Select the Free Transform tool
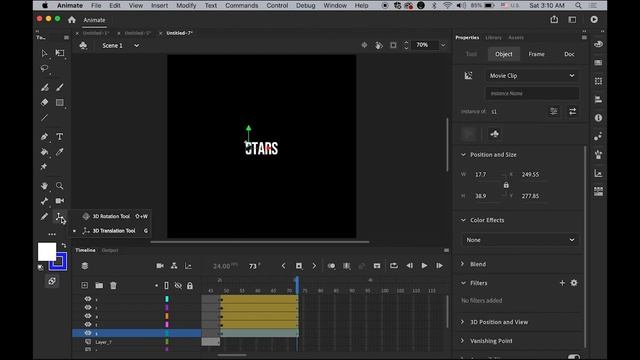The width and height of the screenshot is (640, 360). pyautogui.click(x=60, y=53)
